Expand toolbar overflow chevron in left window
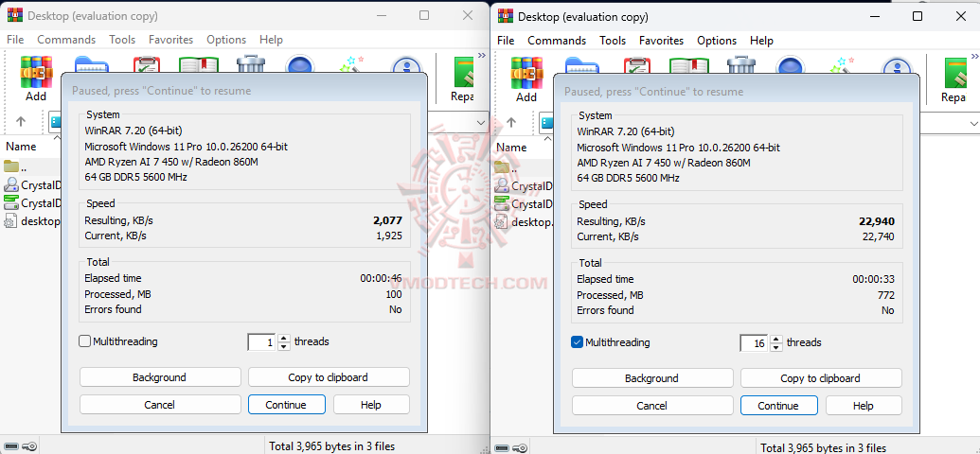This screenshot has width=980, height=454. pyautogui.click(x=482, y=56)
